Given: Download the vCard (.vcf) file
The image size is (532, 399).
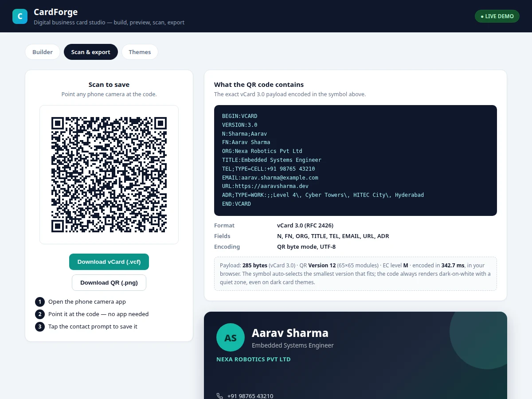Looking at the screenshot, I should click(109, 262).
